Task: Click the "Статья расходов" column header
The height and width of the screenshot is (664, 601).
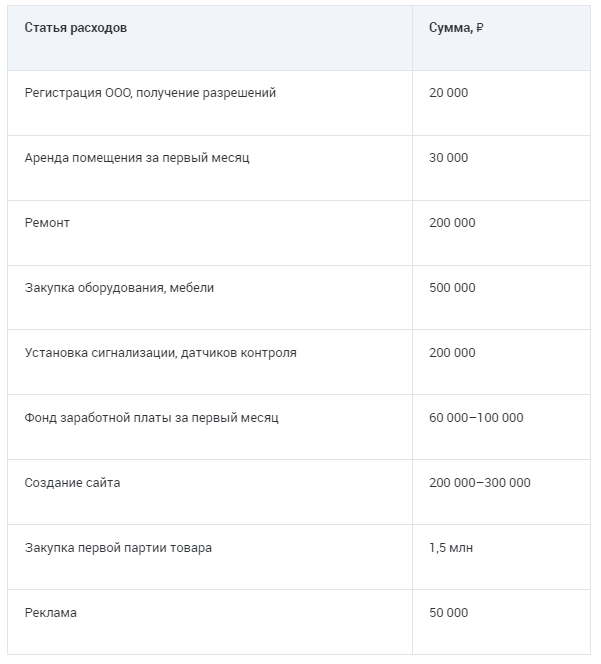Action: pyautogui.click(x=76, y=28)
